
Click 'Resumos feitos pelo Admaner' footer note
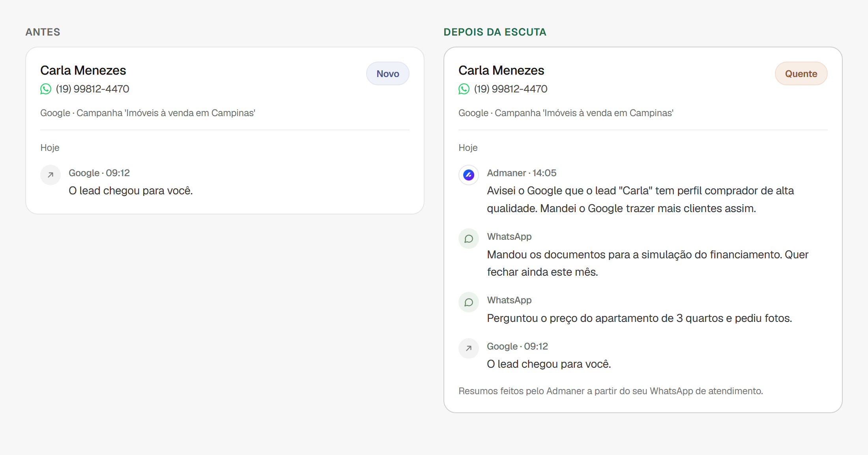(x=611, y=391)
